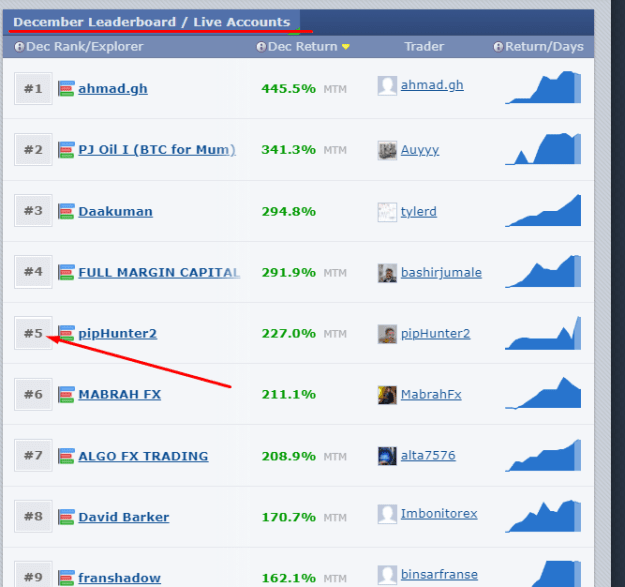
Task: Open ahmad.gh account link
Action: (113, 88)
